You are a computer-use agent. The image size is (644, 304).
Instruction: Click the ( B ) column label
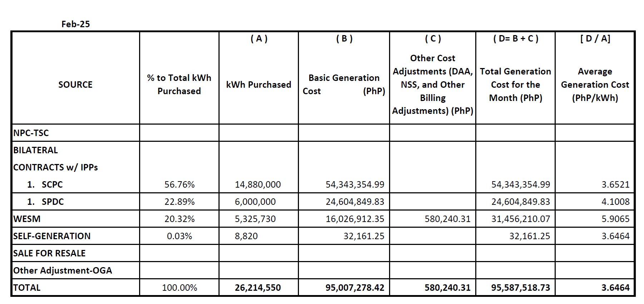pos(344,39)
